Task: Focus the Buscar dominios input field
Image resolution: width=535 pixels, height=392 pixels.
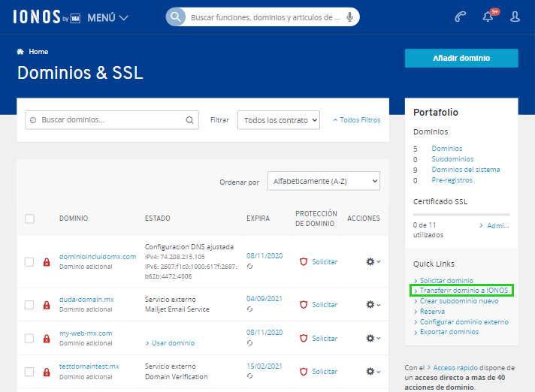Action: click(112, 120)
